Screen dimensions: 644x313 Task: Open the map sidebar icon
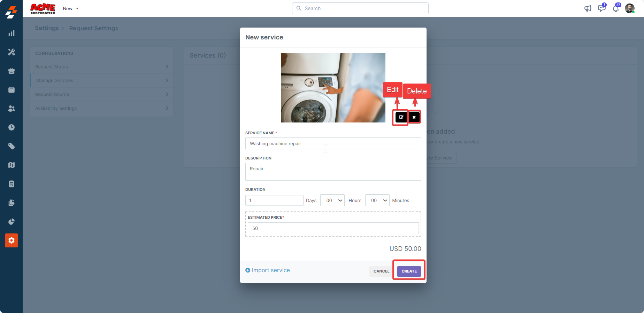click(11, 165)
